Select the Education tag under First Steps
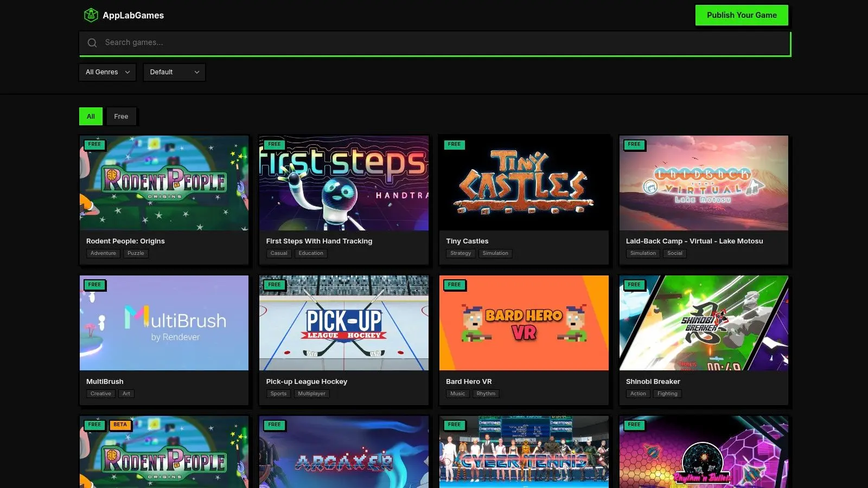This screenshot has width=868, height=488. click(x=310, y=253)
